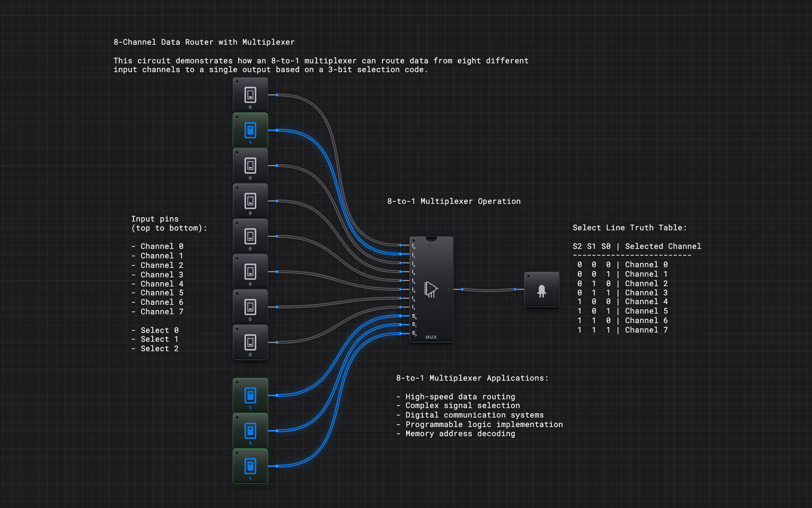The width and height of the screenshot is (812, 508).
Task: Toggle the Channel 5 input switch
Action: tap(250, 272)
